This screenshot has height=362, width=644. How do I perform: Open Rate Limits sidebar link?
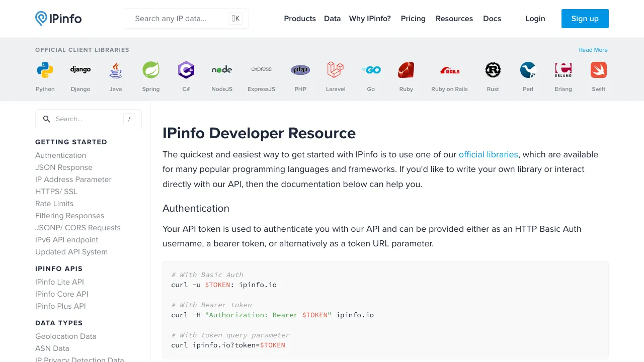pyautogui.click(x=54, y=204)
